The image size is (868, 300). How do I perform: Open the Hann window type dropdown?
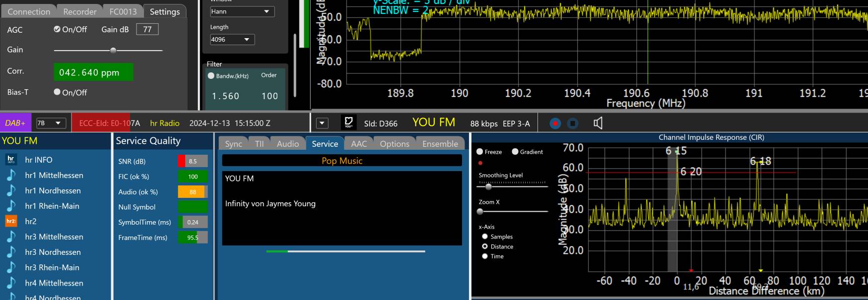point(242,11)
